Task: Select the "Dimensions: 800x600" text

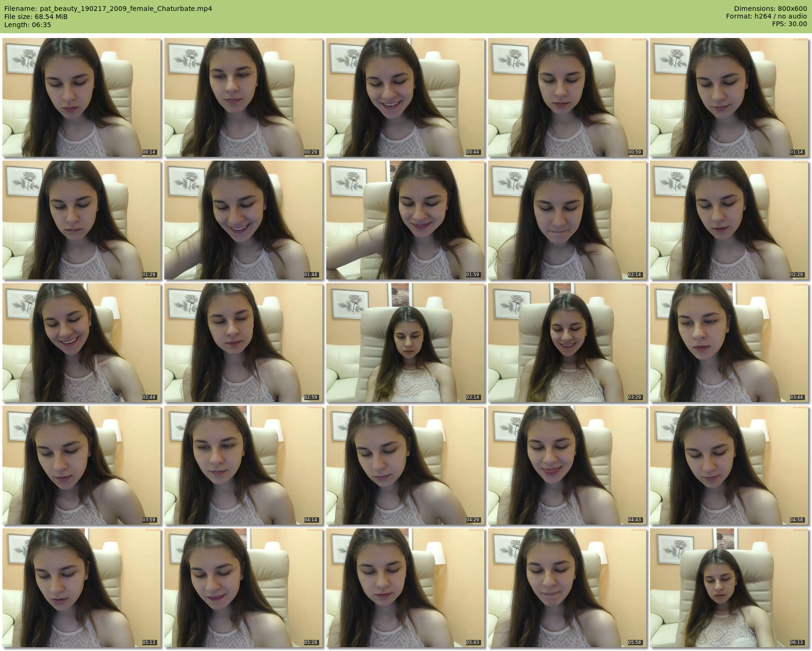Action: [770, 9]
